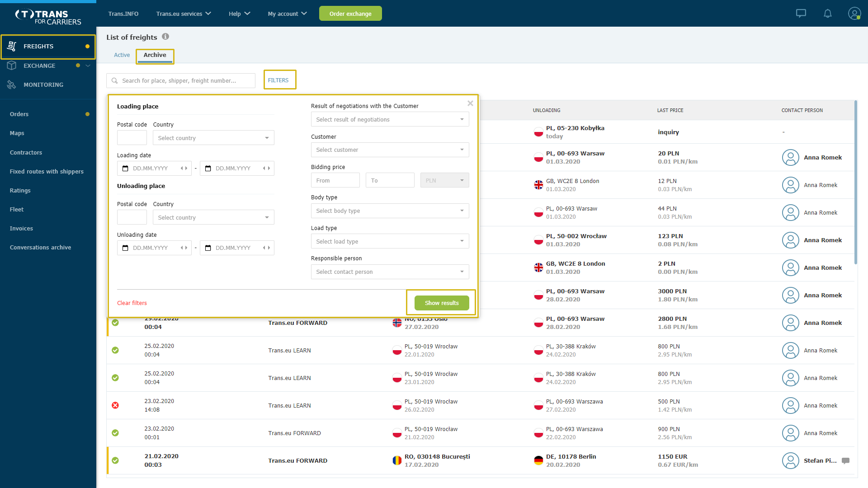Click the Exchange cube icon in sidebar
868x488 pixels.
[12, 66]
